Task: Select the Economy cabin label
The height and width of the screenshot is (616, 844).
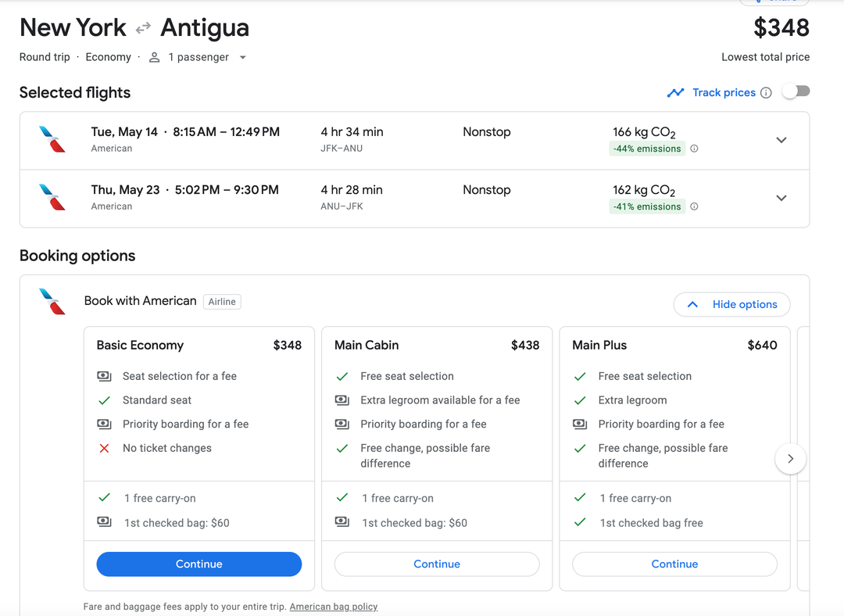Action: coord(108,56)
